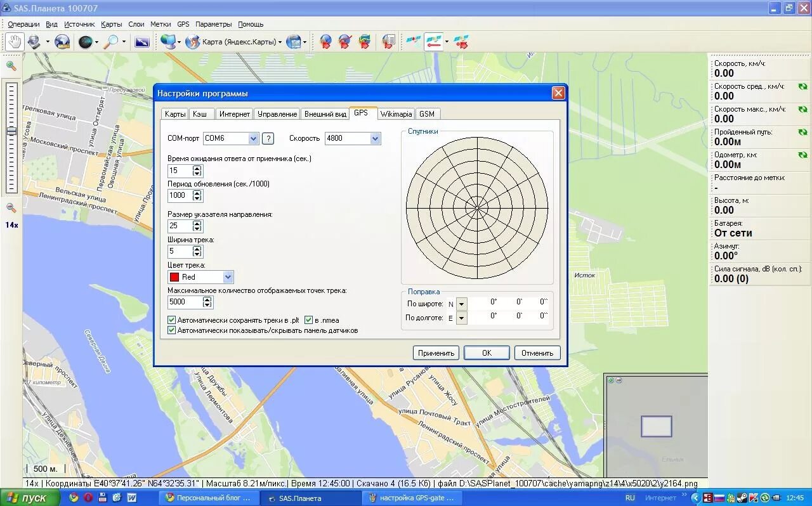Viewport: 812px width, 506px height.
Task: Zoom out with the lower magnifier icon on the left sidebar
Action: [x=11, y=207]
